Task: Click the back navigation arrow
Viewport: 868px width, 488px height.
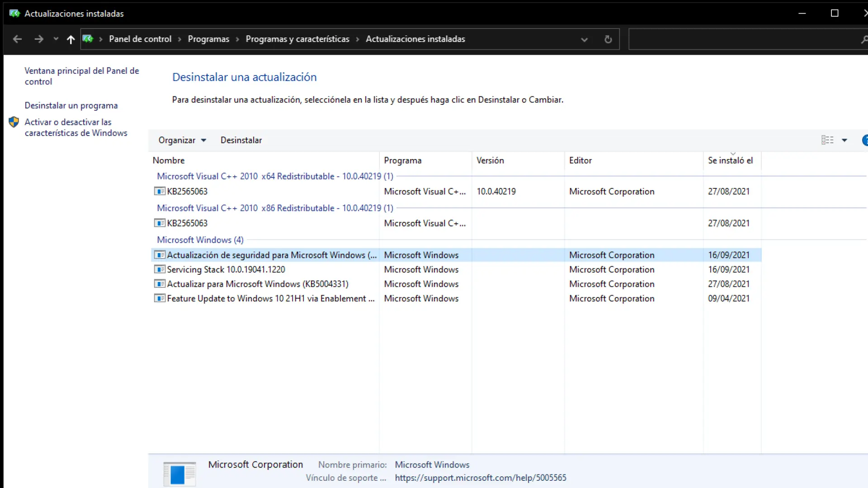Action: (17, 39)
